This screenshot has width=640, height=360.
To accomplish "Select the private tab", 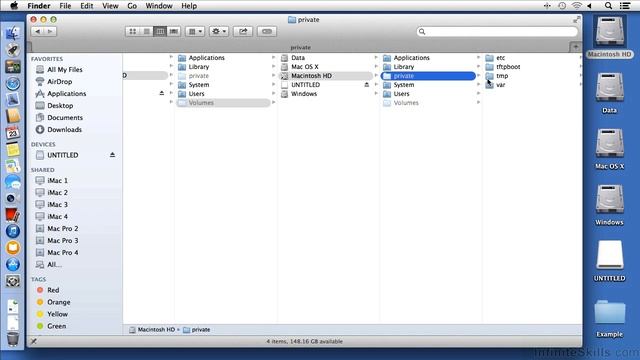I will coord(300,47).
